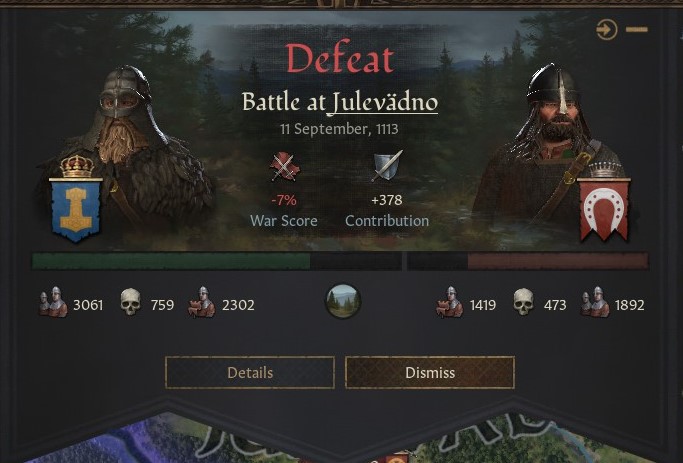This screenshot has width=683, height=463.
Task: Select the red horseshoe coat of arms
Action: click(604, 208)
